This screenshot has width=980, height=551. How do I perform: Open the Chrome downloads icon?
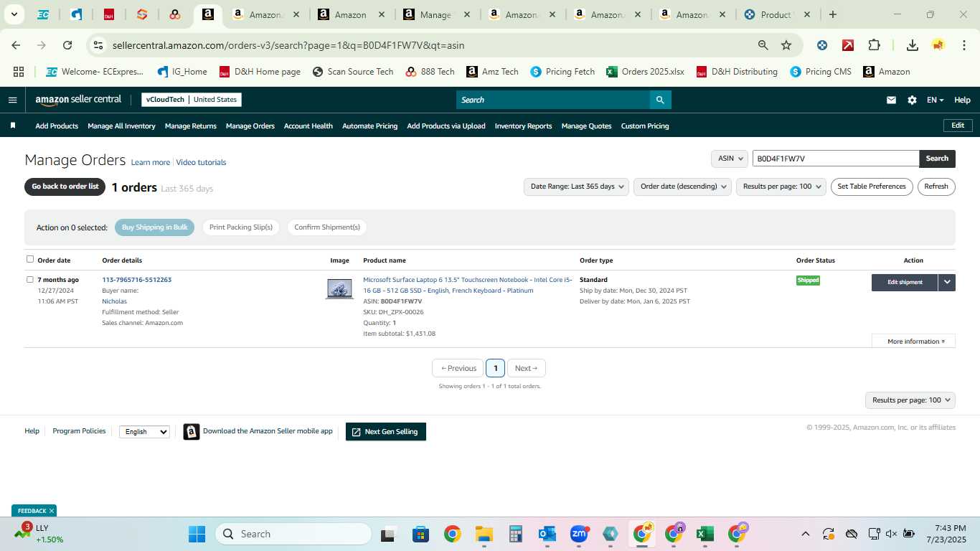(x=913, y=45)
